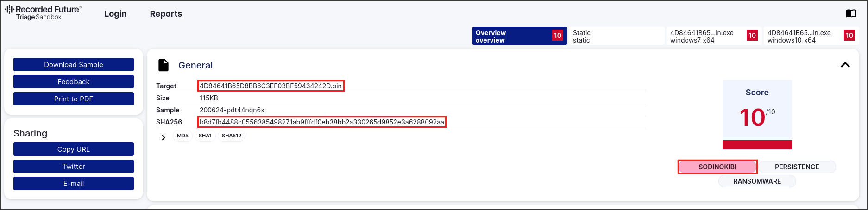This screenshot has width=868, height=210.
Task: Open the Login menu item
Action: (115, 14)
